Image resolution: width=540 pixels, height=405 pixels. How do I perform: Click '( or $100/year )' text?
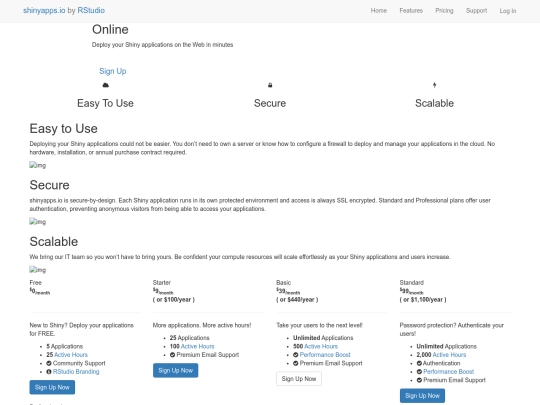(x=174, y=300)
